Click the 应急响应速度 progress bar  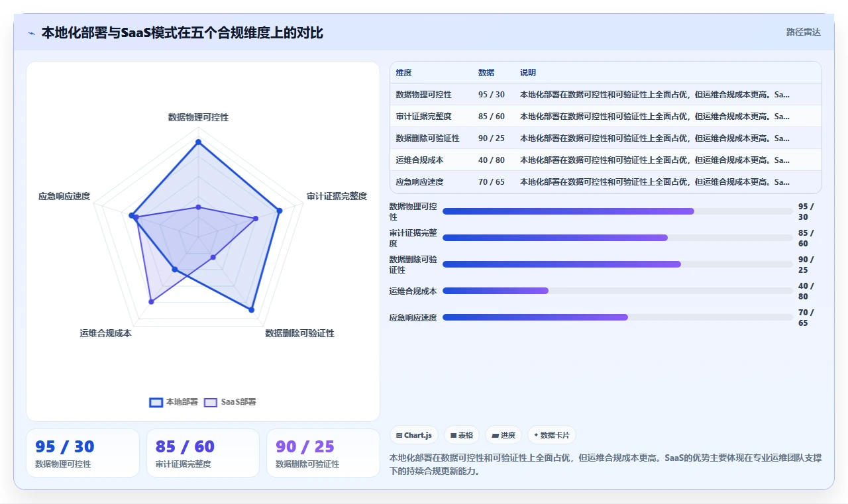pyautogui.click(x=617, y=317)
